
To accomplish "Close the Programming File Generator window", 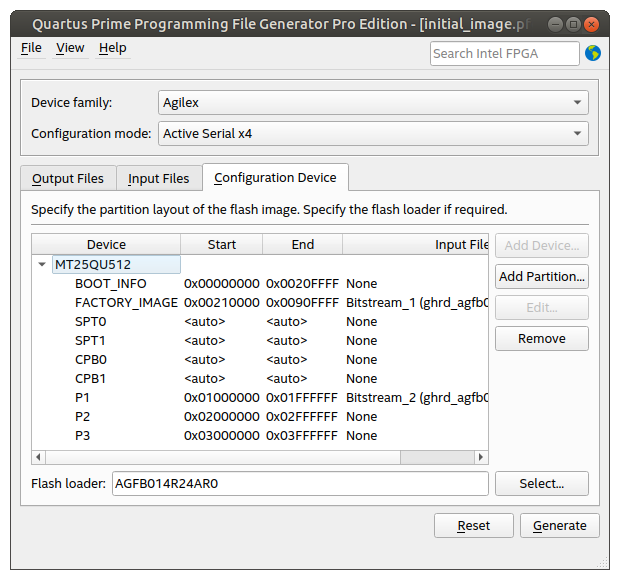I will pyautogui.click(x=592, y=25).
